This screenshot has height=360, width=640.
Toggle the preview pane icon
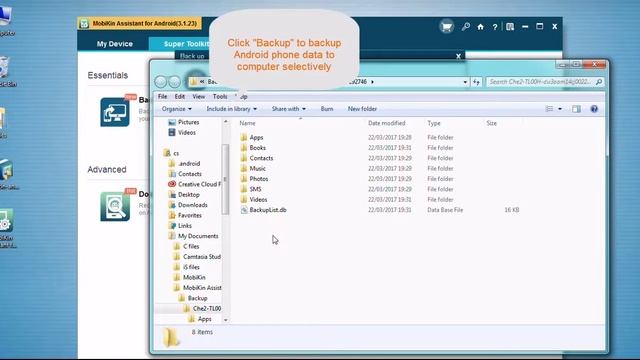(576, 109)
